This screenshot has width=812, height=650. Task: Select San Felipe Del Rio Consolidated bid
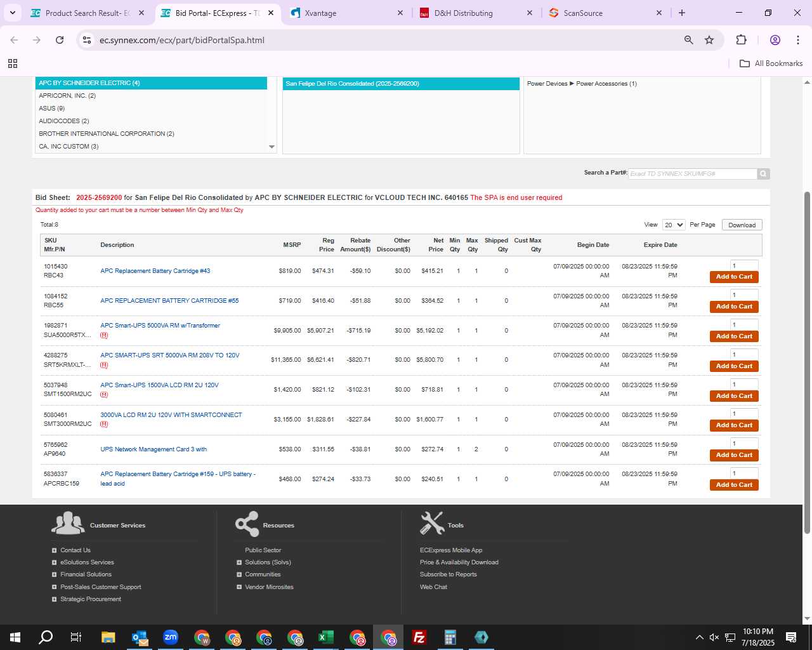point(401,84)
